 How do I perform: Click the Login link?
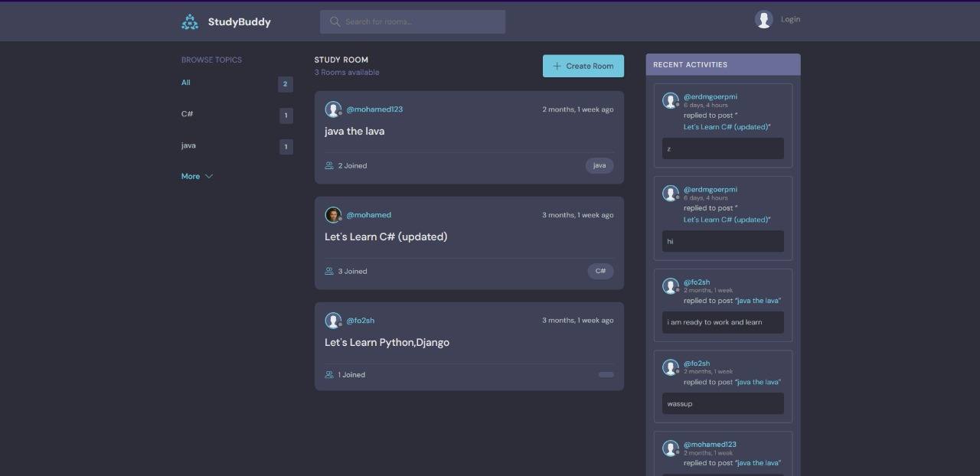pyautogui.click(x=790, y=19)
